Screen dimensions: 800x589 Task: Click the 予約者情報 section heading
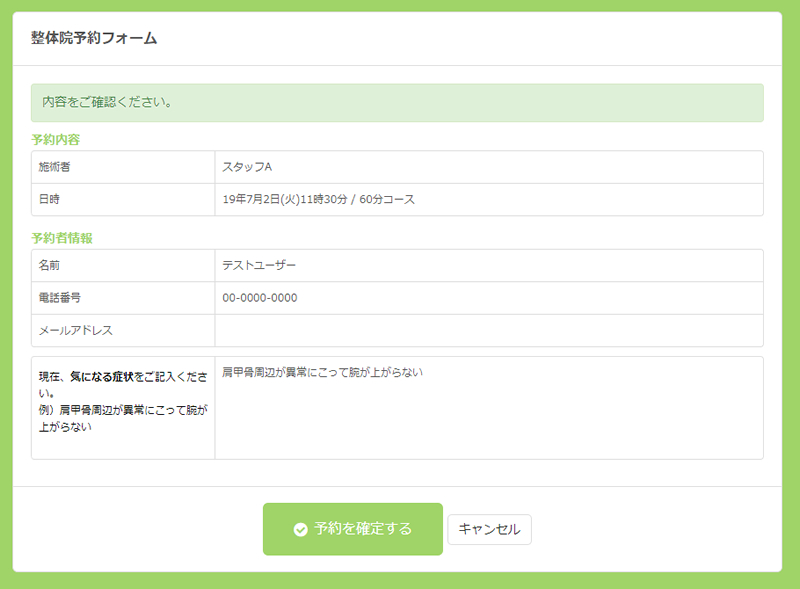click(x=62, y=238)
